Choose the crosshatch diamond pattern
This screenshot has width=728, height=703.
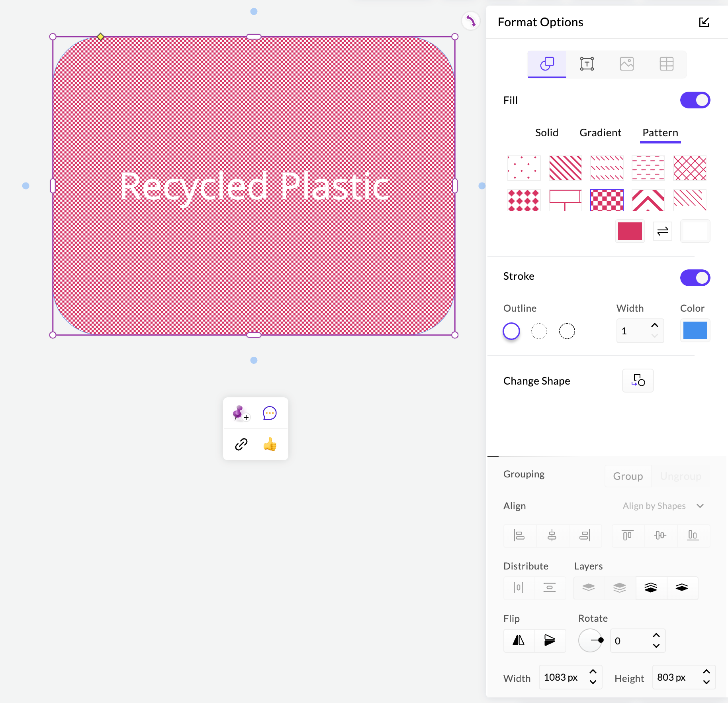click(690, 168)
